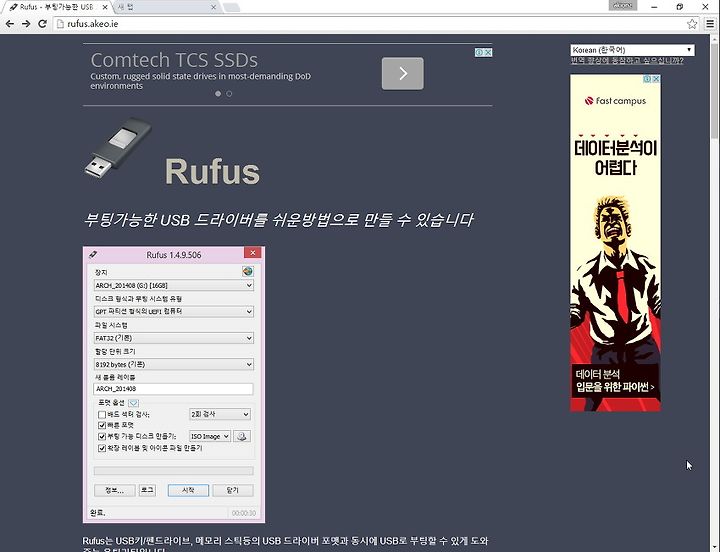Click the large Rufus heading text
Screen dimensions: 720x552
(212, 172)
